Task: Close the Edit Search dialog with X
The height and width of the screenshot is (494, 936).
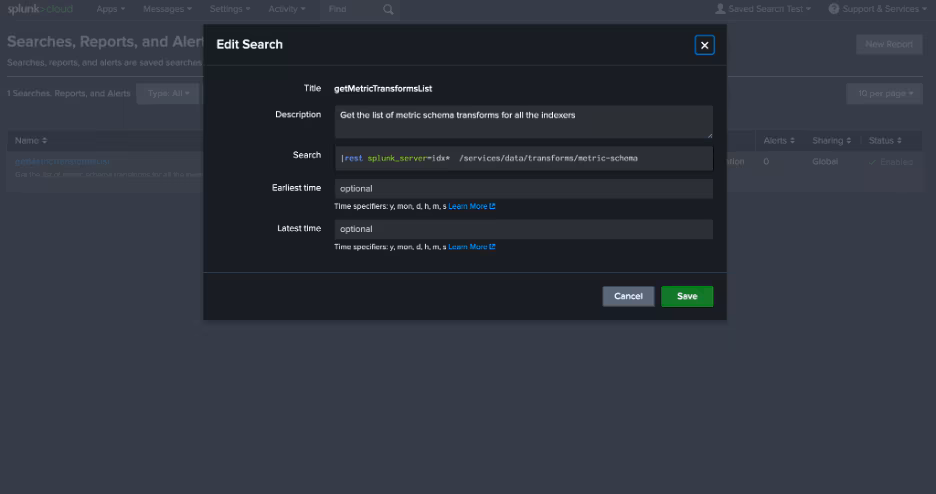Action: (x=704, y=45)
